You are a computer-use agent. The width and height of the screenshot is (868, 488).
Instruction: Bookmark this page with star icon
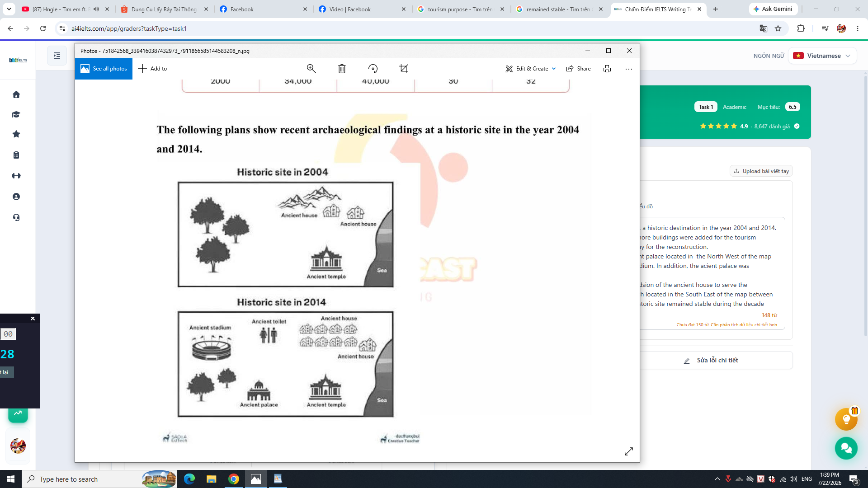point(778,28)
